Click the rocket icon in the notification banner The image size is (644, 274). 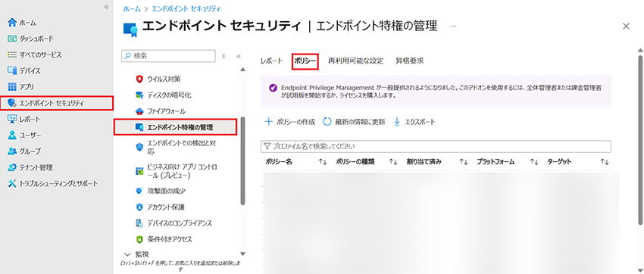[272, 88]
